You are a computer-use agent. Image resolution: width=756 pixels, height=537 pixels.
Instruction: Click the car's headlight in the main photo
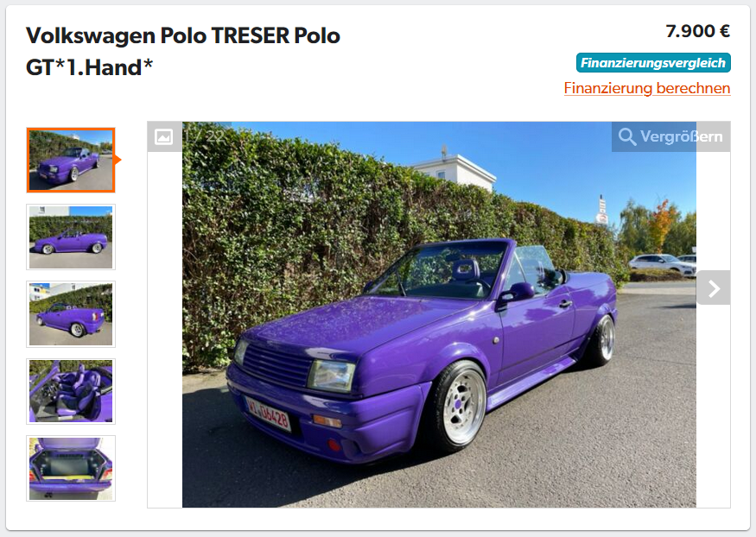[x=332, y=376]
